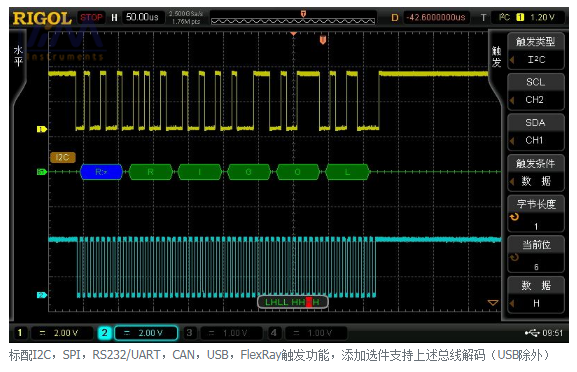
Task: Click the RIGOL logo
Action: point(42,18)
